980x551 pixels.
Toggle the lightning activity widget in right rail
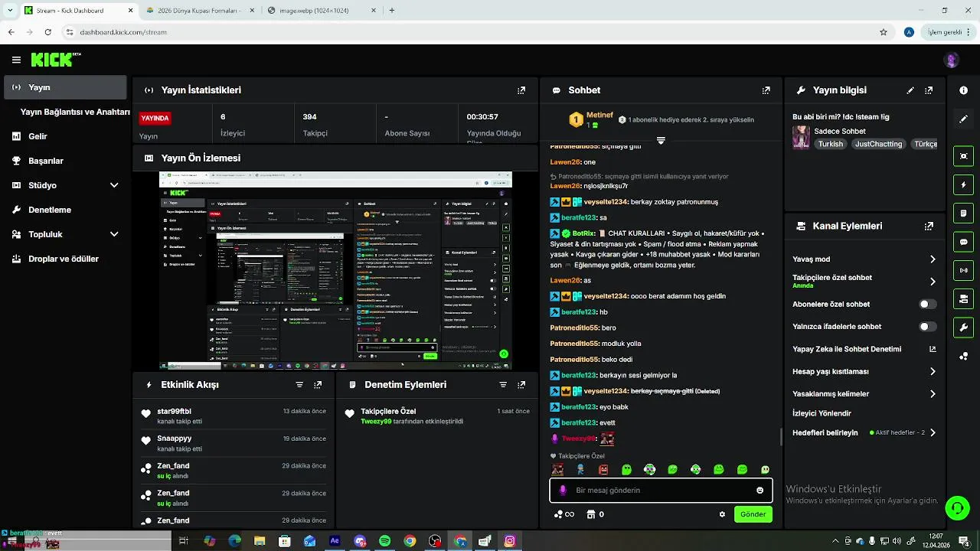[x=964, y=184]
